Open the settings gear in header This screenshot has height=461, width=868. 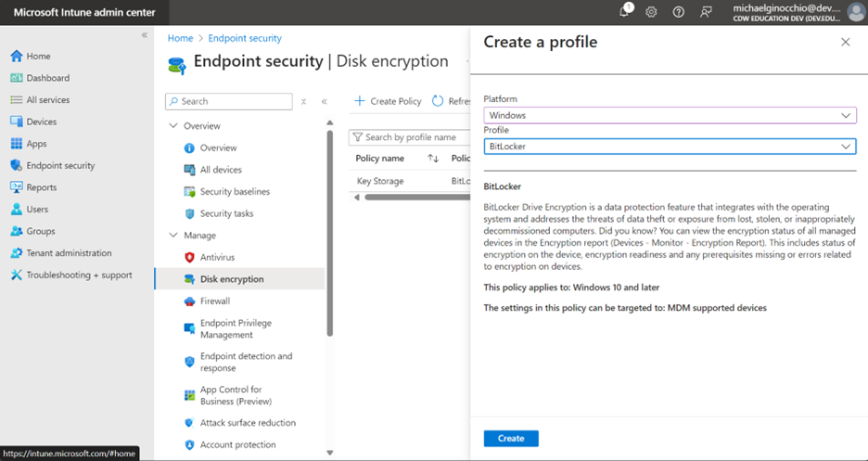(x=651, y=12)
